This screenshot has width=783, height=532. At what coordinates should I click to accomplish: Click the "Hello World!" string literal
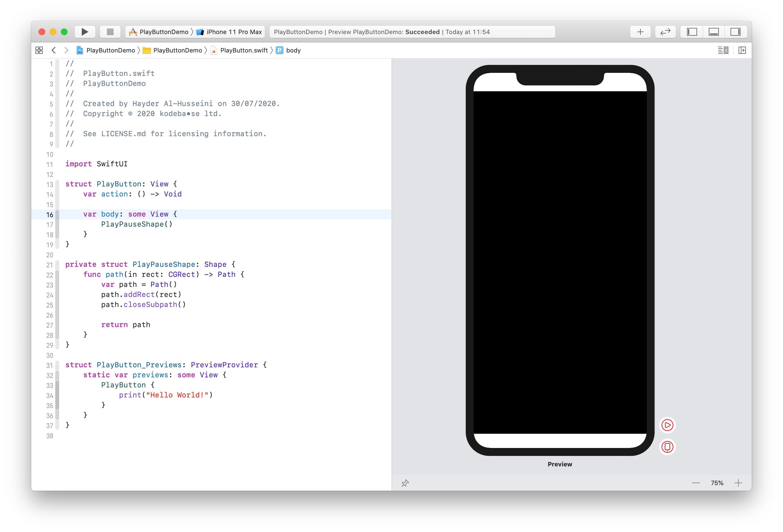point(177,395)
